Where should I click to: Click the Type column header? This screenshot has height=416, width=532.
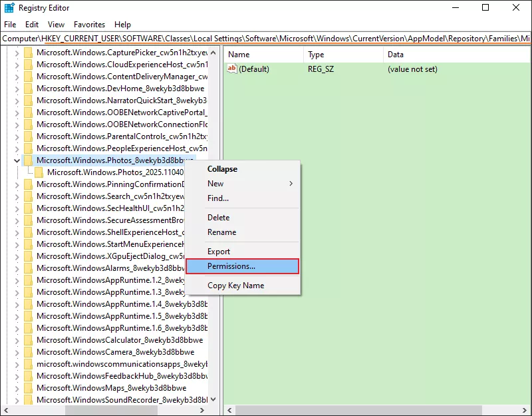tap(343, 55)
